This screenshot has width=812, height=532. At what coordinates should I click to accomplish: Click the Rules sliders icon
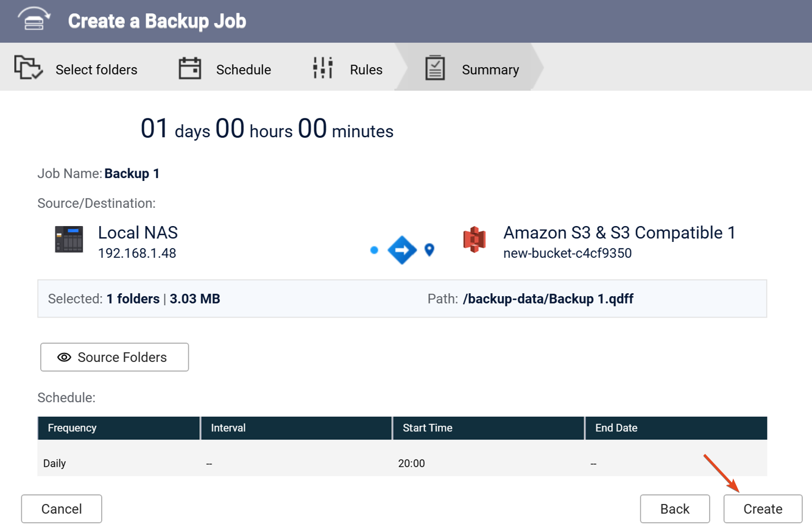tap(323, 68)
